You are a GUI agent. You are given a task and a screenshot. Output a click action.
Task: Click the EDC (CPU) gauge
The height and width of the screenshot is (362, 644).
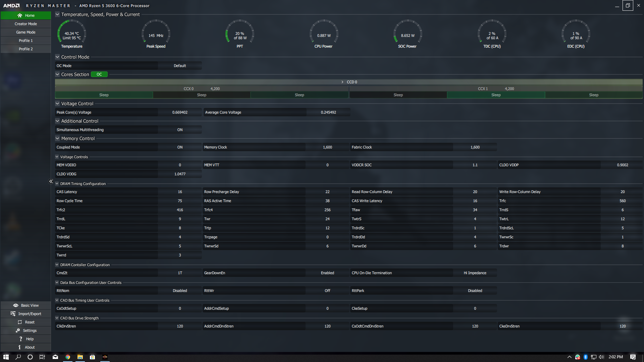(576, 34)
